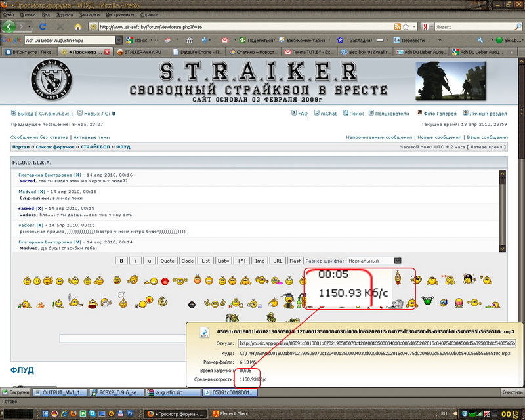Subscribe via the RSS feed icon
Image resolution: width=525 pixels, height=420 pixels.
click(x=397, y=26)
